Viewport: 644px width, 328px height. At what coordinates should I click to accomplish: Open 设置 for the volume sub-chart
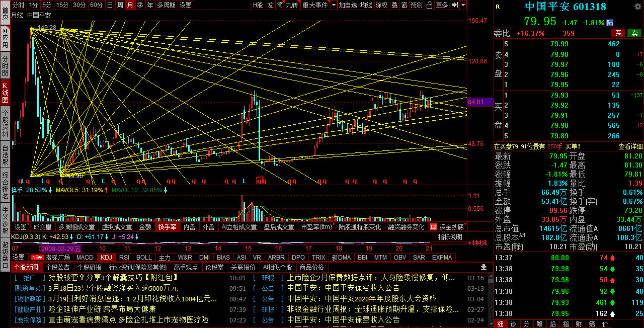click(x=20, y=227)
